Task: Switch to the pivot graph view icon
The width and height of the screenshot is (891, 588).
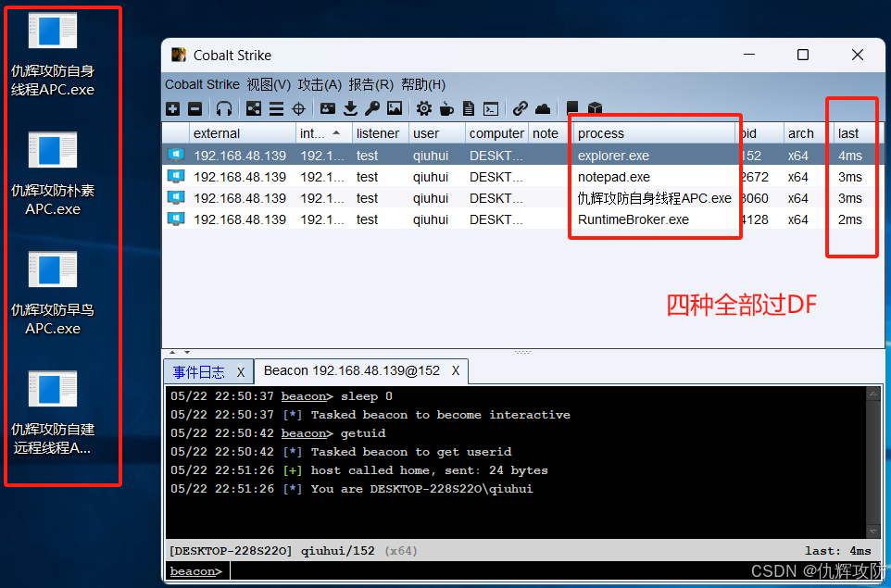Action: click(x=254, y=108)
